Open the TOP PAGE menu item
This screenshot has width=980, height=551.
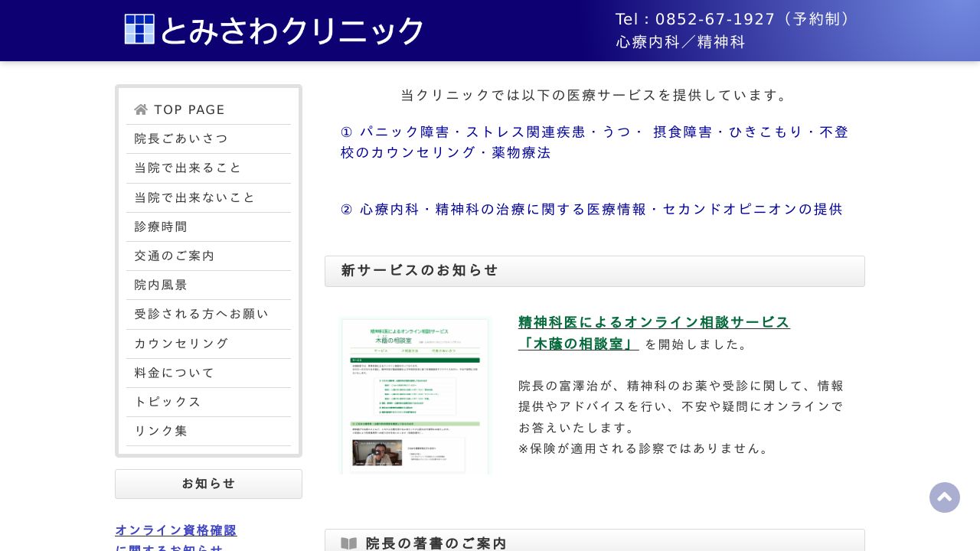point(189,109)
